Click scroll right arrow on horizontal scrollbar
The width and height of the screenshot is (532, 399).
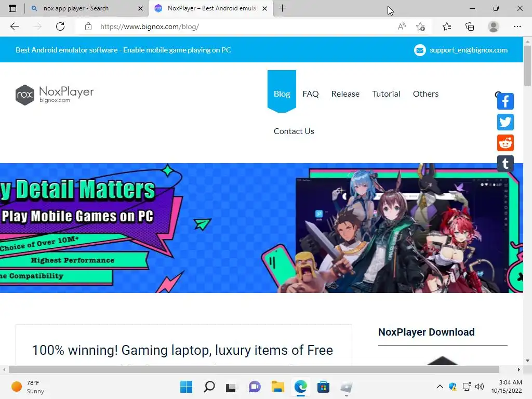click(x=519, y=369)
